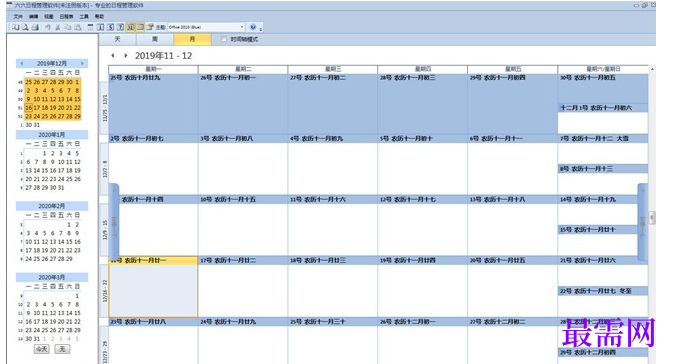Select the 31 in December 2019 mini calendar
The image size is (674, 364).
[x=37, y=125]
